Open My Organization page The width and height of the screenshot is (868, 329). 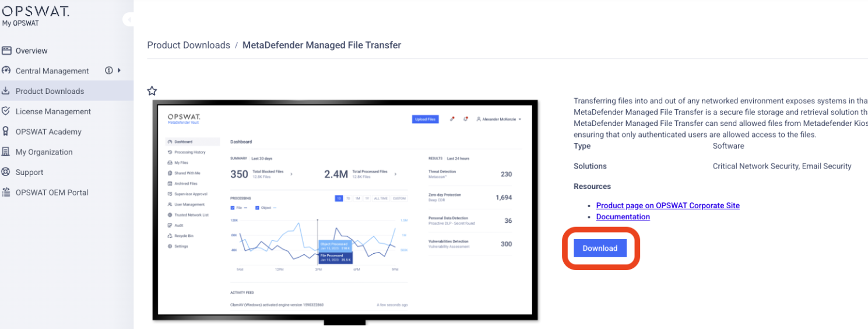click(x=44, y=152)
